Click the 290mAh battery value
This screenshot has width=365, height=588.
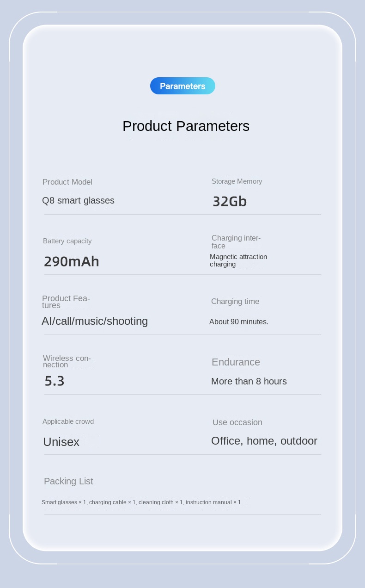72,261
